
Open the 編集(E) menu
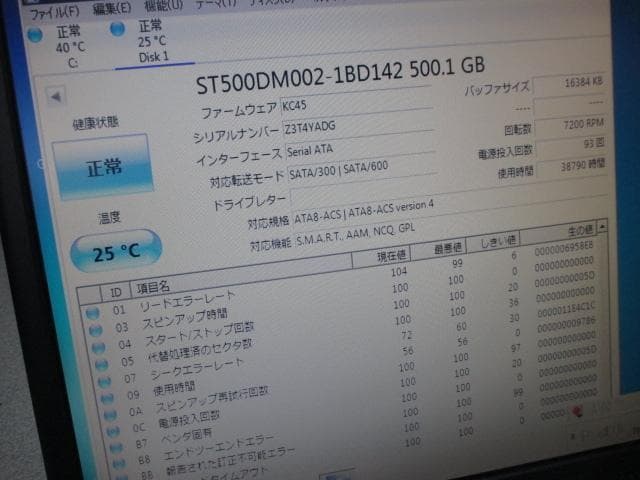tap(112, 8)
